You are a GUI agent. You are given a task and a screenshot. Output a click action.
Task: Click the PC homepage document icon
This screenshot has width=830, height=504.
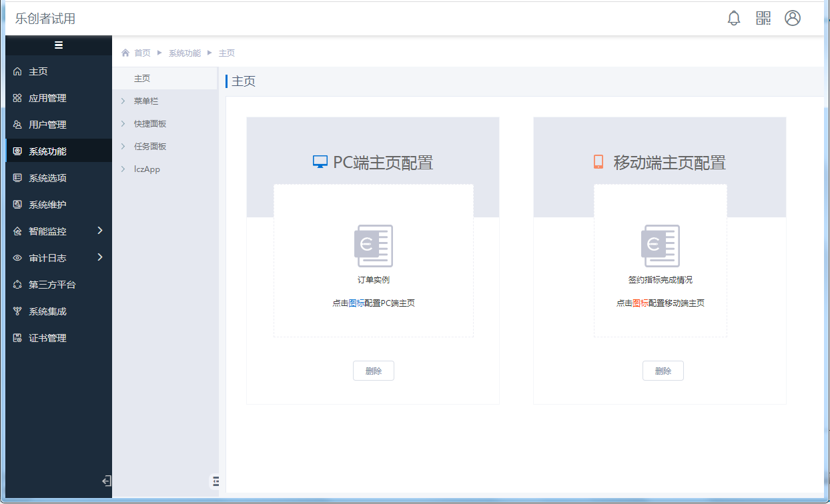point(374,246)
